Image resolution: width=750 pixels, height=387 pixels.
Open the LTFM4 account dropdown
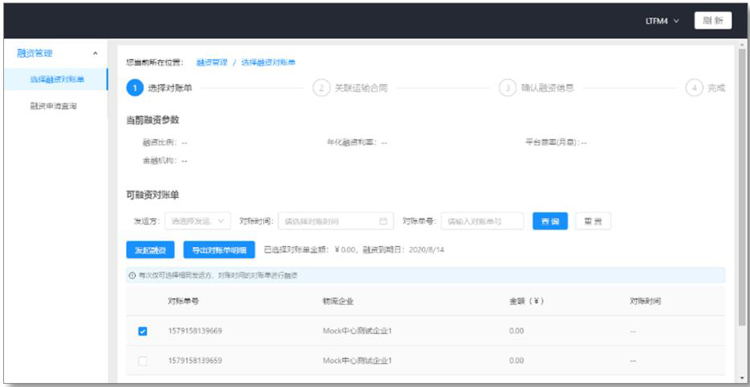[662, 22]
